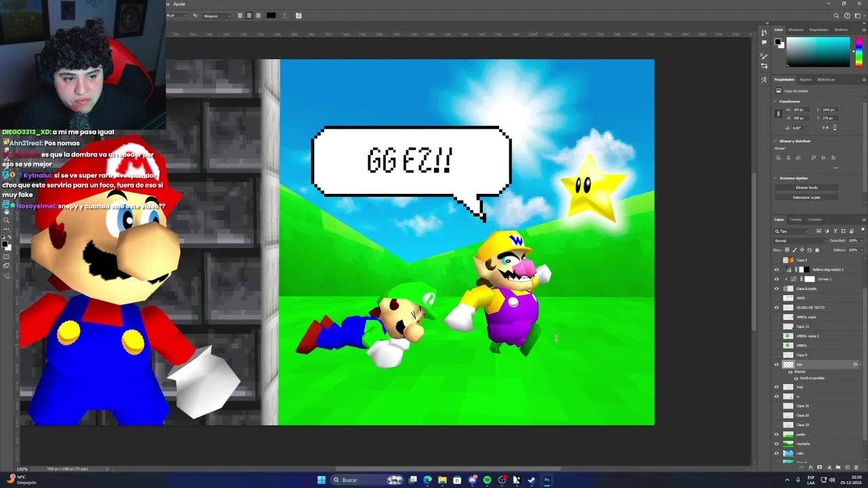This screenshot has height=488, width=868.
Task: Open the Glyphs panel icon in dock
Action: [x=764, y=80]
